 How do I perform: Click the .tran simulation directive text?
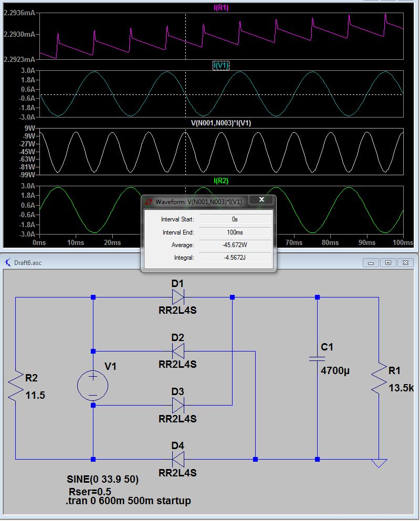128,501
